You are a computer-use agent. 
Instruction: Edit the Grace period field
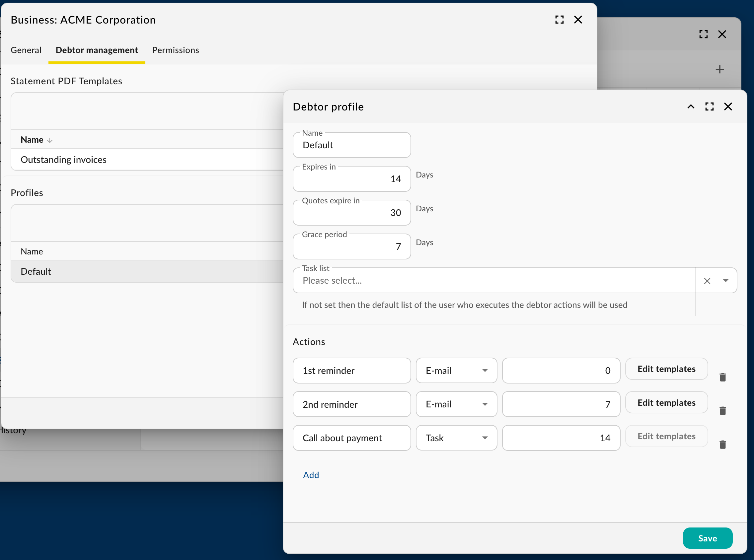coord(352,247)
